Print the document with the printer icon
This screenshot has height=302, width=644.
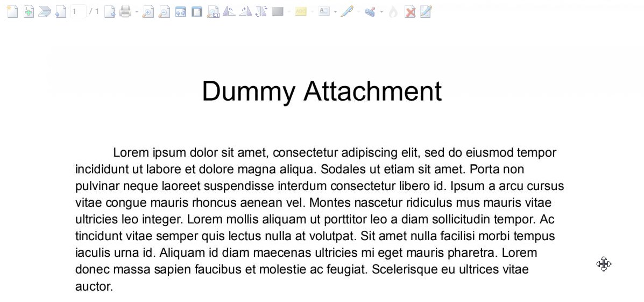pyautogui.click(x=125, y=11)
